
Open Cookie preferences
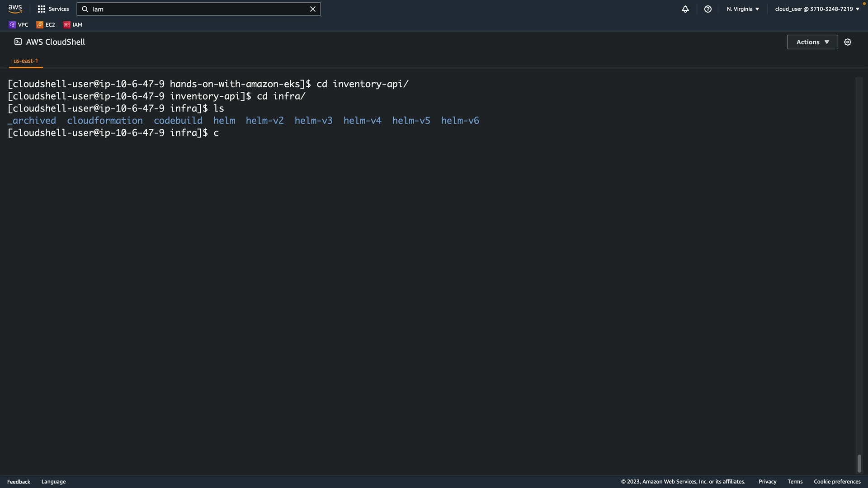837,482
